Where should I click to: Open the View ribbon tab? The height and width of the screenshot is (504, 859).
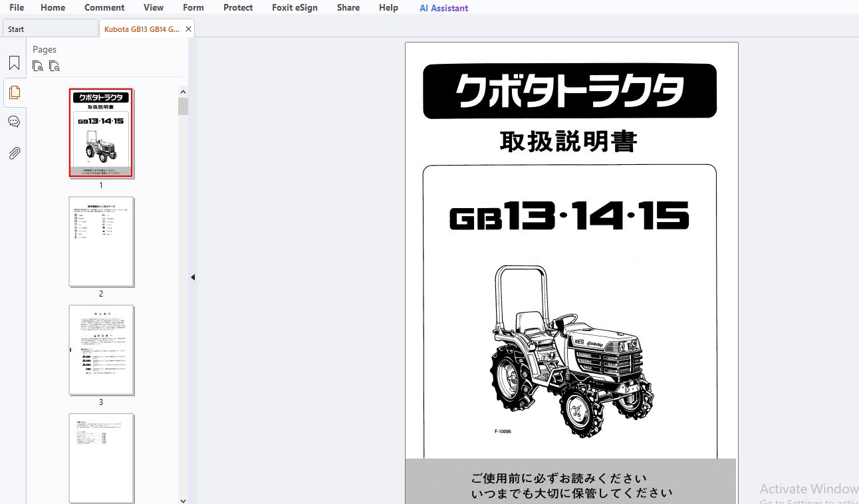(x=154, y=7)
